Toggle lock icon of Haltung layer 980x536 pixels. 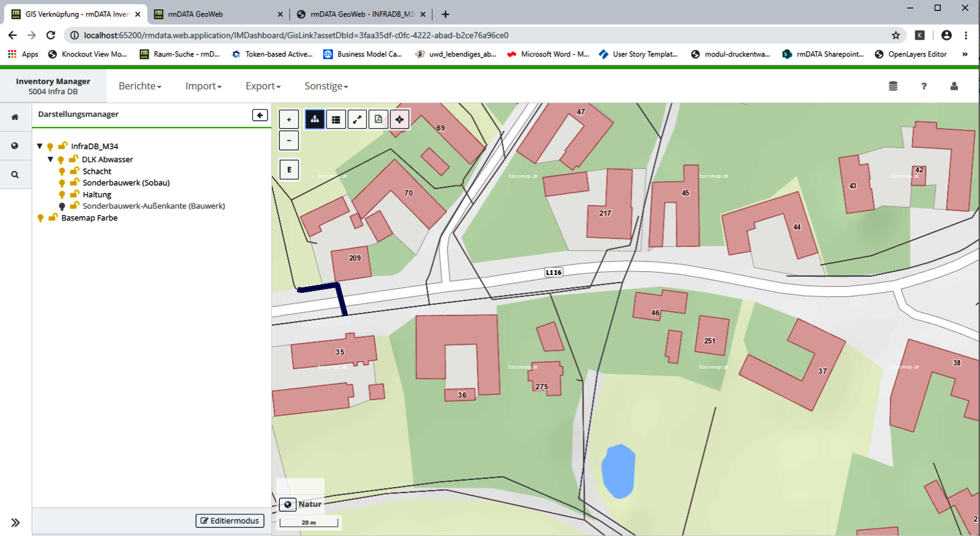click(74, 194)
